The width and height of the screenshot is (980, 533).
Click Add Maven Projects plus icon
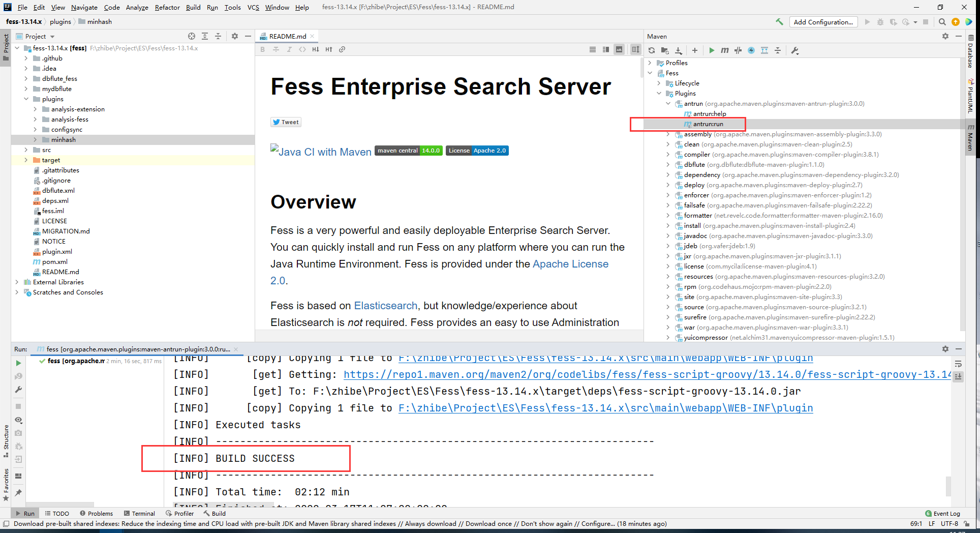pyautogui.click(x=695, y=50)
